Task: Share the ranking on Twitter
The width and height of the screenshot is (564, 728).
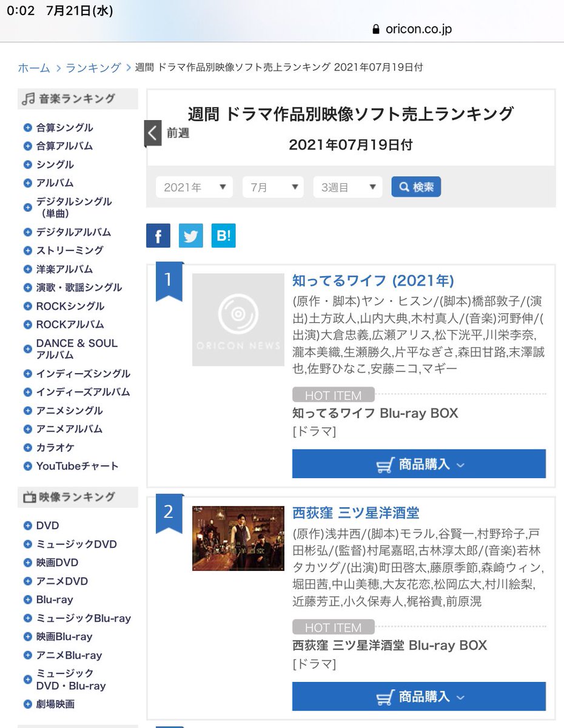Action: click(191, 236)
